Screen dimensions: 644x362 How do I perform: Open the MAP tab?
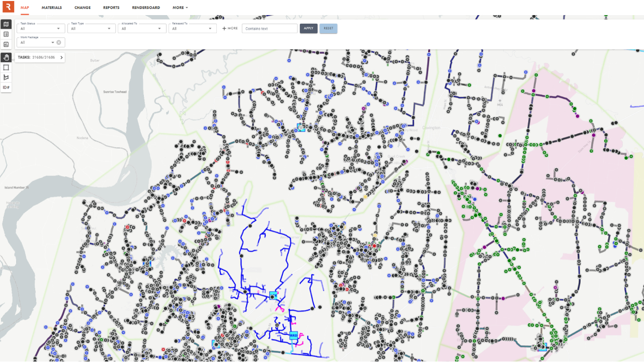(25, 8)
